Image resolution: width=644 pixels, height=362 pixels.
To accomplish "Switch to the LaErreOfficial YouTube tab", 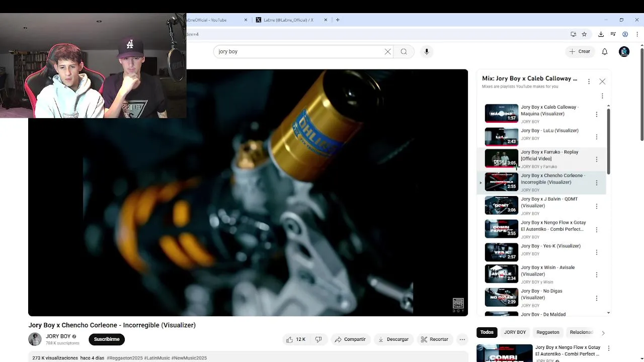I will tap(217, 20).
